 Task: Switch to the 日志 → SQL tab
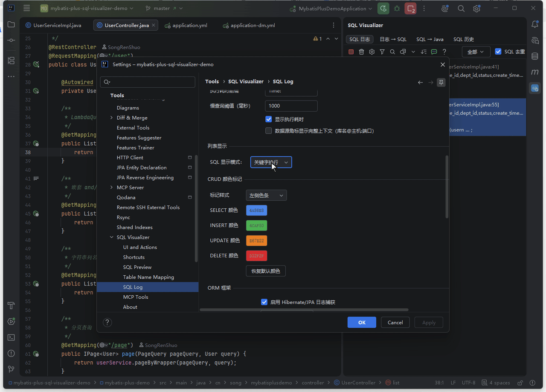[x=393, y=39]
